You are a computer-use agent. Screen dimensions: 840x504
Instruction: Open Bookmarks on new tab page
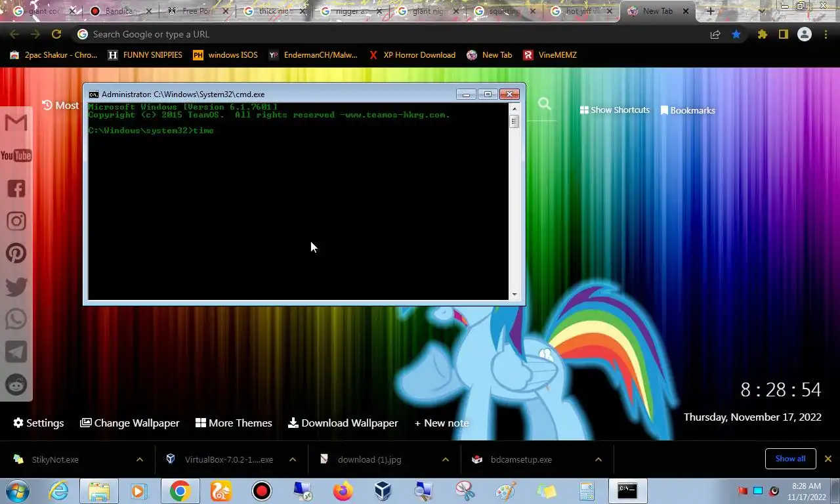(688, 110)
